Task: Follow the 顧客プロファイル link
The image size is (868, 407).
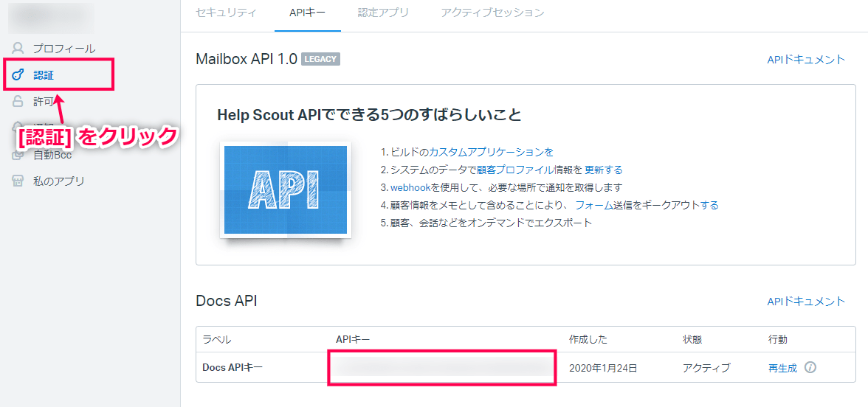Action: [514, 170]
